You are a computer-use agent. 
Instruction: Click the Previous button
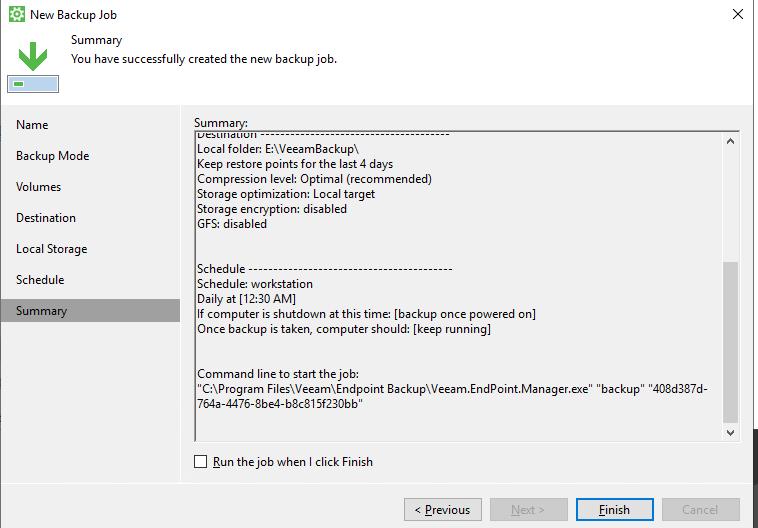(443, 510)
